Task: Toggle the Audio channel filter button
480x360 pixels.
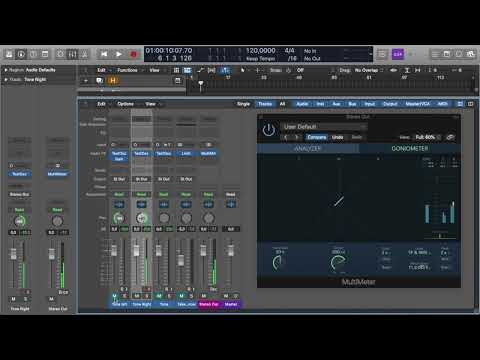Action: [x=302, y=104]
